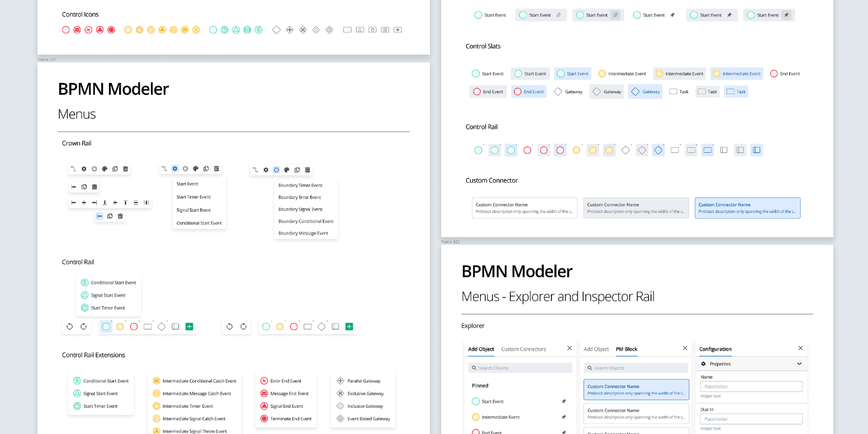
Task: Unpin Start Event in the Pinned list
Action: pos(564,401)
